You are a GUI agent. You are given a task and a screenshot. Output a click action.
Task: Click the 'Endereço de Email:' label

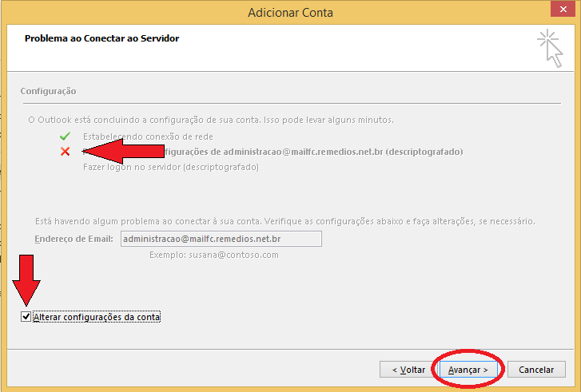point(74,240)
